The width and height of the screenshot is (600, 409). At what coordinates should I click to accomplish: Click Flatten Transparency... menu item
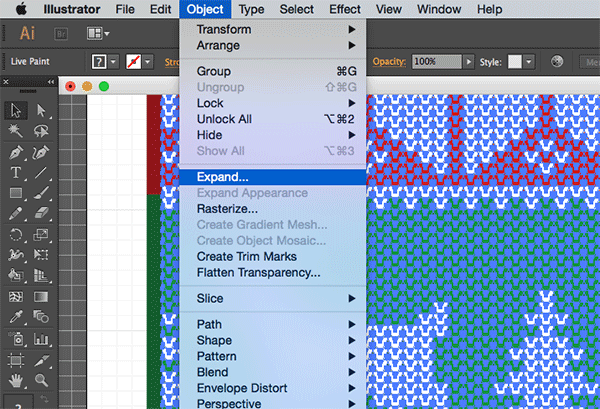tap(258, 272)
